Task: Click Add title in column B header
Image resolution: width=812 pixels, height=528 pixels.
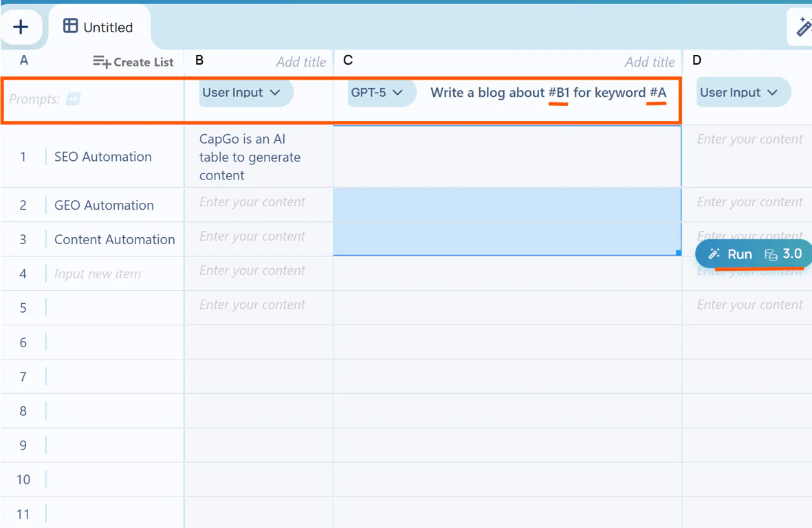Action: [300, 62]
